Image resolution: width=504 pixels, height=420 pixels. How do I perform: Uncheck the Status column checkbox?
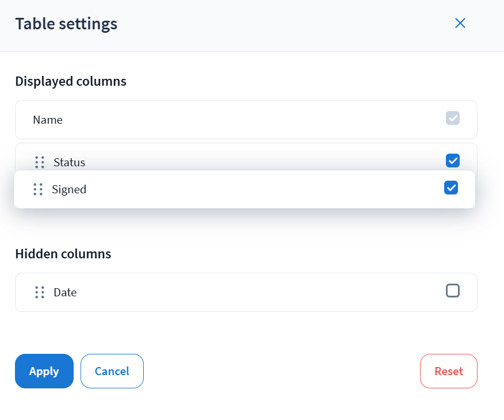pyautogui.click(x=453, y=161)
